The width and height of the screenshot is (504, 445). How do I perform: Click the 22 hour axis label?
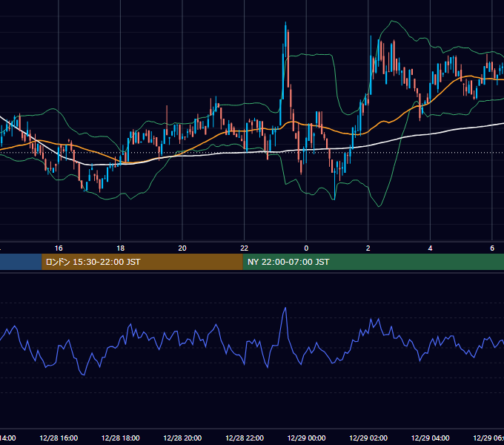245,248
